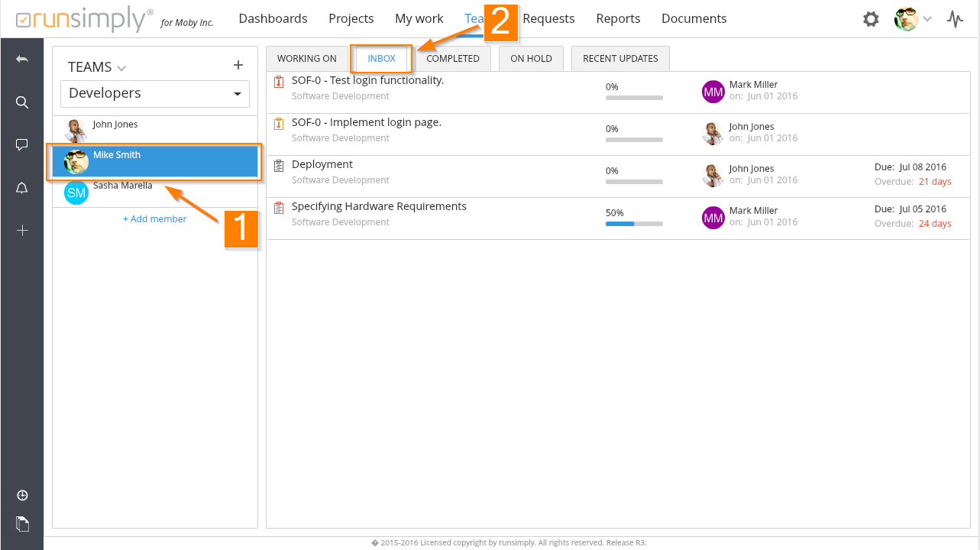
Task: Open the Recent Updates tab
Action: click(619, 59)
